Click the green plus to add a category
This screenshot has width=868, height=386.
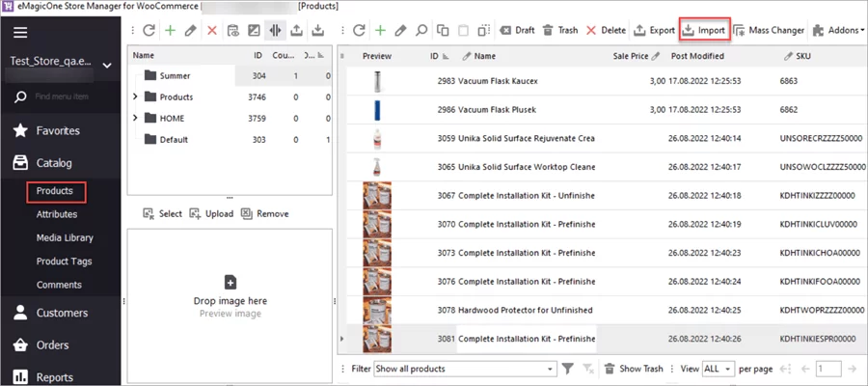[170, 30]
